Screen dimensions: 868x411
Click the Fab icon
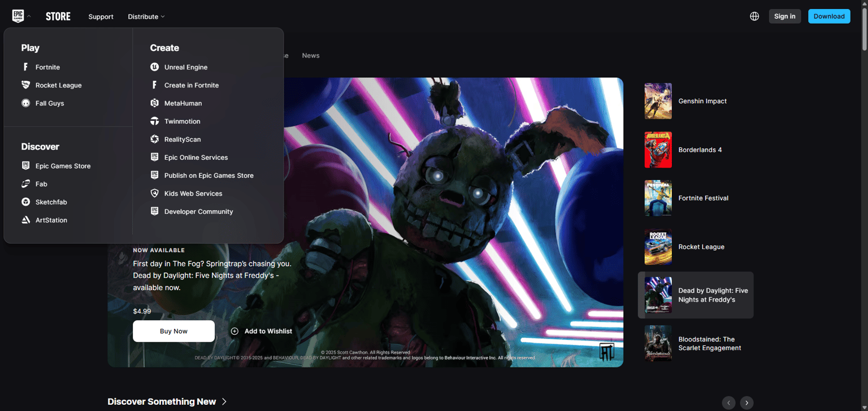(25, 184)
